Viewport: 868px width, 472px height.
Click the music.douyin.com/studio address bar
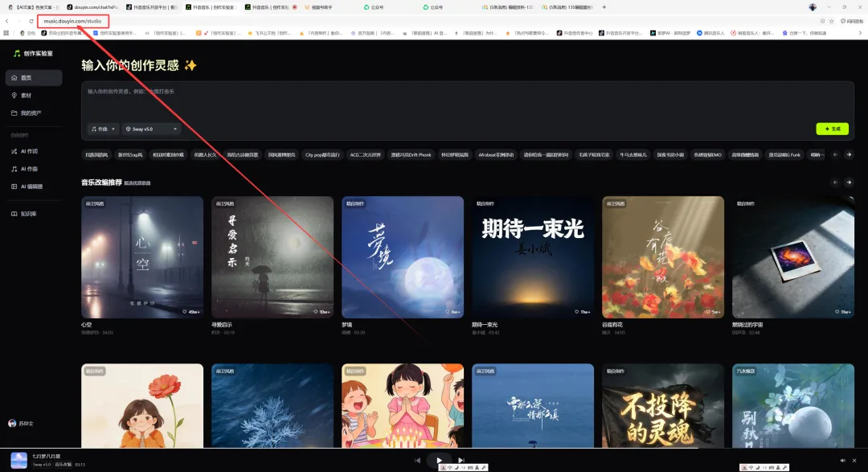(x=72, y=21)
